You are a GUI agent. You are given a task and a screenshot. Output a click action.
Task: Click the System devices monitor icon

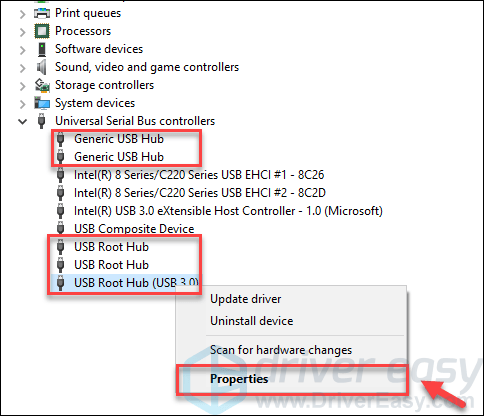(x=42, y=103)
